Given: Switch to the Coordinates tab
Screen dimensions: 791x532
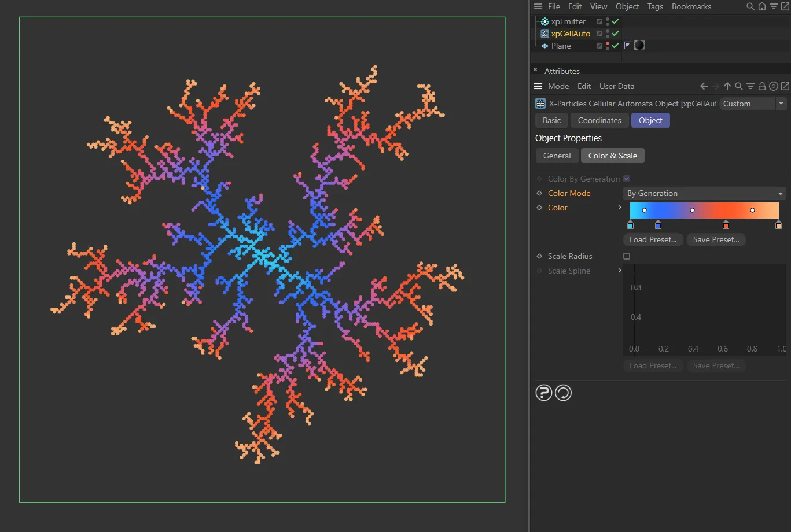Looking at the screenshot, I should 599,120.
